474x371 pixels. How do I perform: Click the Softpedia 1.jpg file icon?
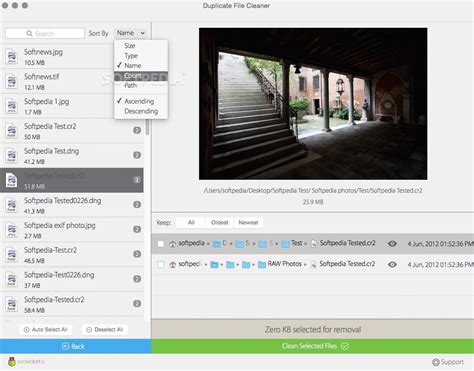pos(12,106)
